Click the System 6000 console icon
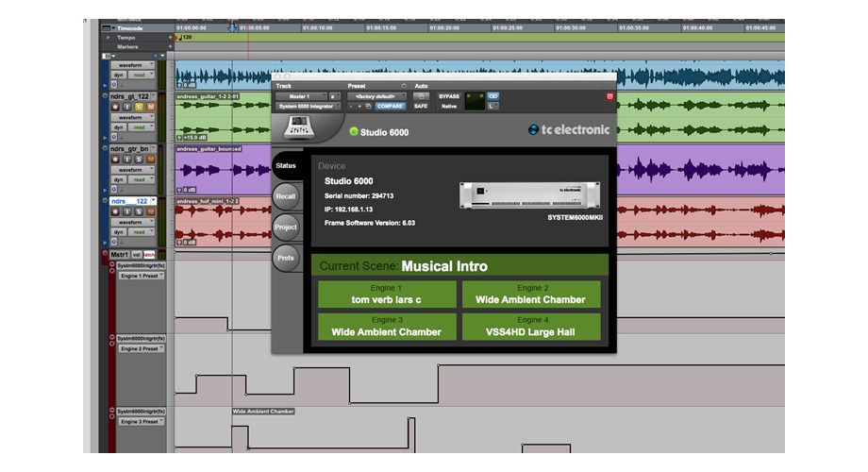 pos(299,128)
